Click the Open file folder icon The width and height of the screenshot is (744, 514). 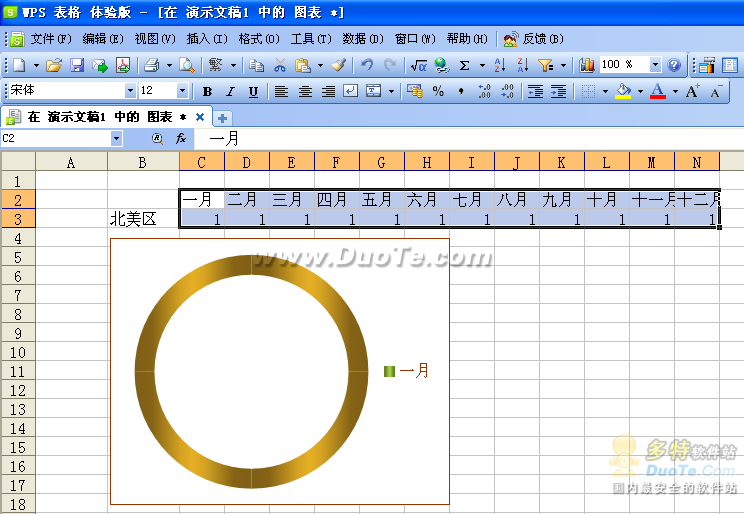[54, 65]
